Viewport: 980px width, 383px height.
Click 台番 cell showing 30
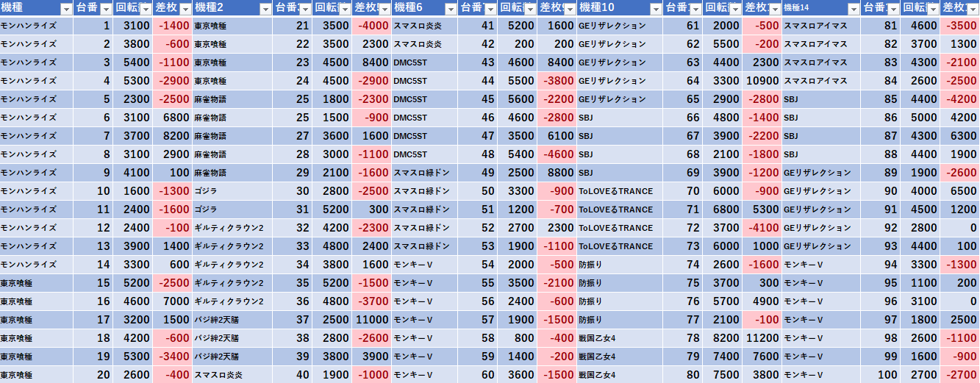click(x=292, y=191)
